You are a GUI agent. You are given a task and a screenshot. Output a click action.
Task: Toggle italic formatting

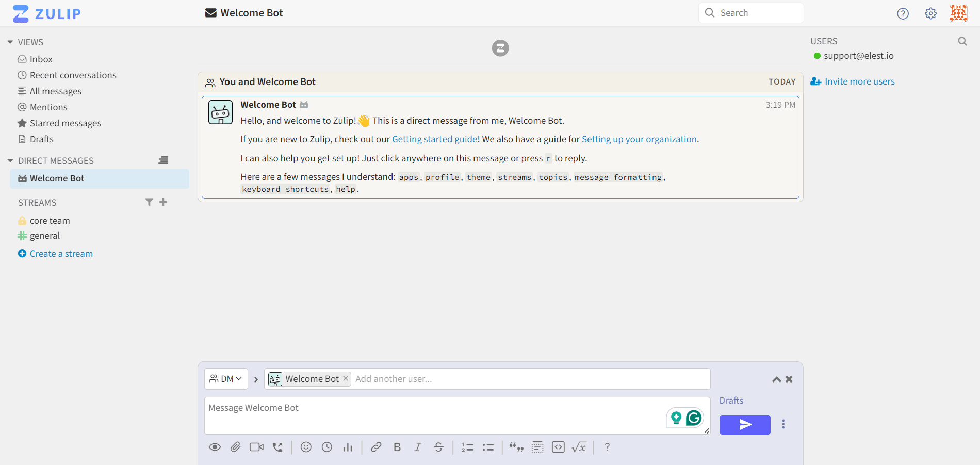pos(418,447)
